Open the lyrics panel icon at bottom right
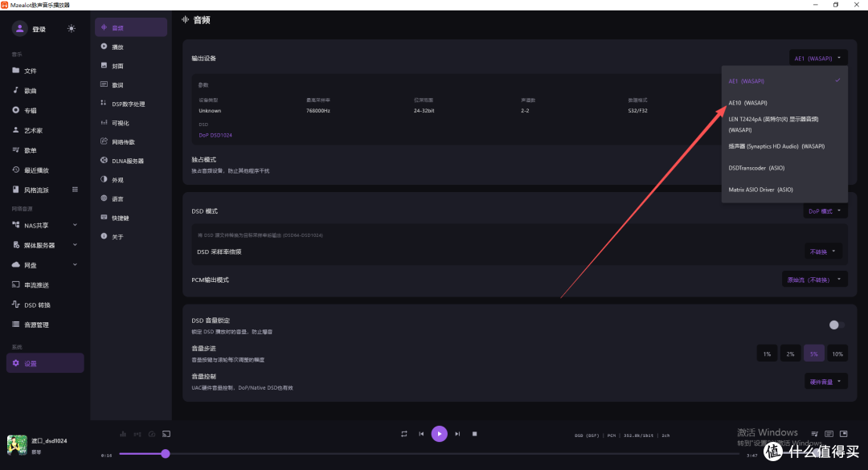868x470 pixels. [x=829, y=434]
